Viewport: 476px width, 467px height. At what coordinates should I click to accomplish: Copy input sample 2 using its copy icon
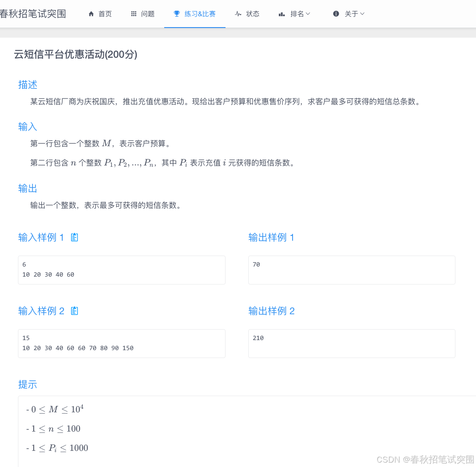pyautogui.click(x=74, y=311)
